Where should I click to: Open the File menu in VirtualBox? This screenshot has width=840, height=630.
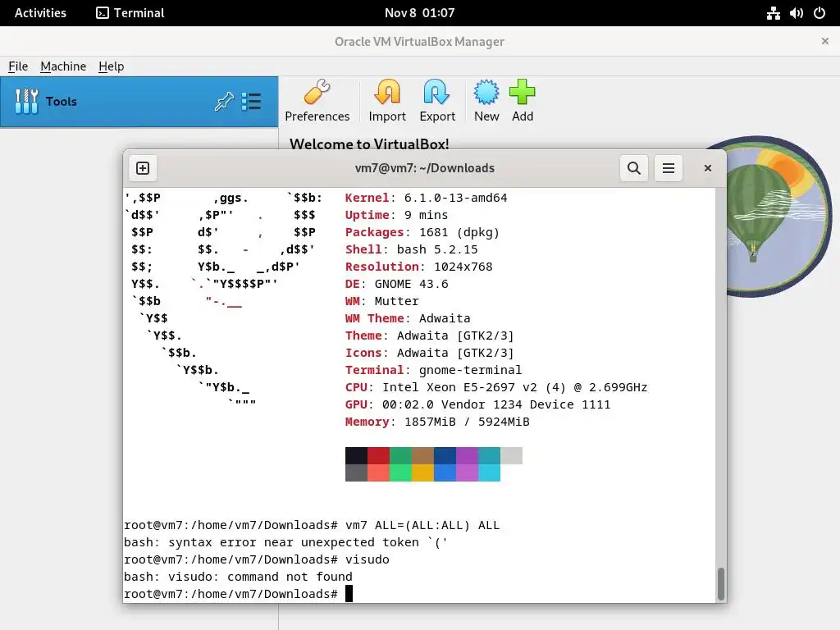(x=18, y=66)
